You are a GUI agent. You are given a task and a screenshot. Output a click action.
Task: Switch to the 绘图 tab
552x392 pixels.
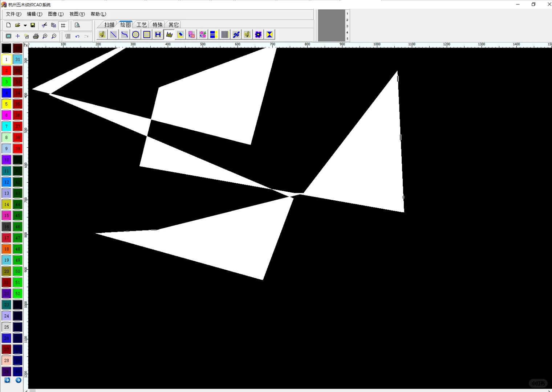[125, 25]
